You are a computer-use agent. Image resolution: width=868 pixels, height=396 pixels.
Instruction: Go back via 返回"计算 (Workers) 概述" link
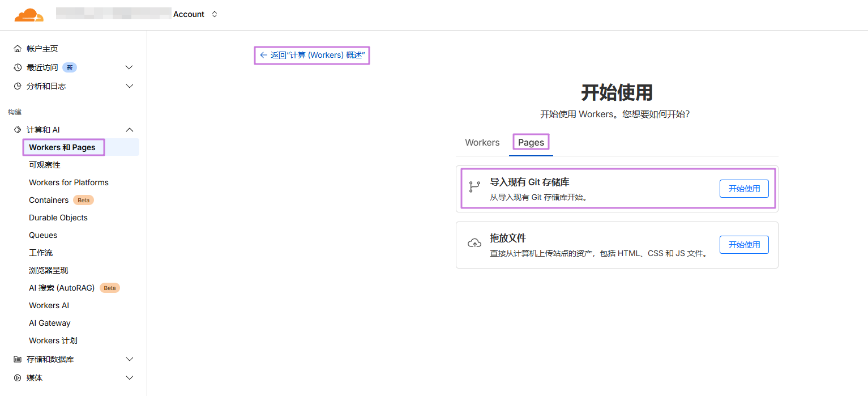pos(312,56)
